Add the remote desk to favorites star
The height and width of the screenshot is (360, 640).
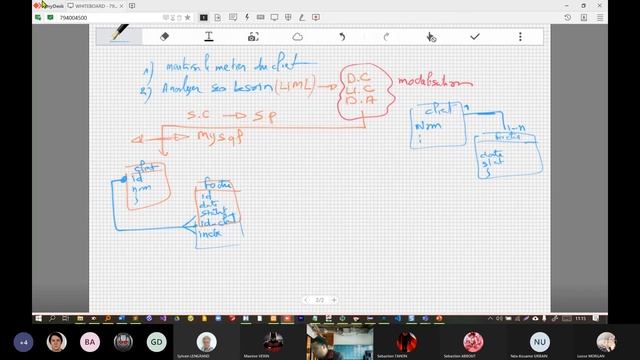coord(187,17)
